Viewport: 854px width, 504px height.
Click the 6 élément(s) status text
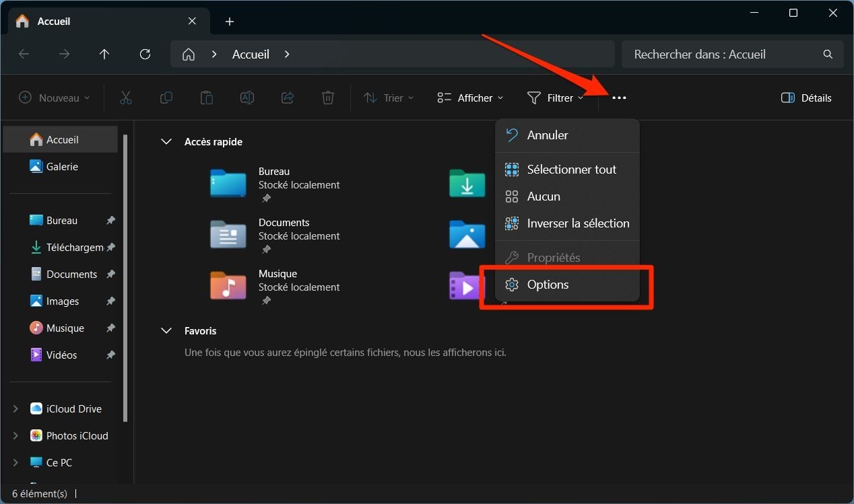pos(40,494)
